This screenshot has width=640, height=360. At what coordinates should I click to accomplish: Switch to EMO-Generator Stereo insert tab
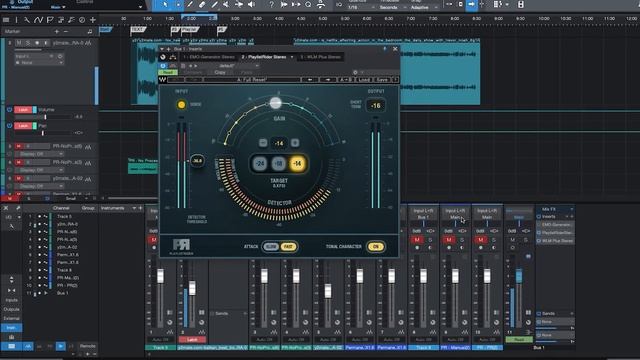point(209,57)
